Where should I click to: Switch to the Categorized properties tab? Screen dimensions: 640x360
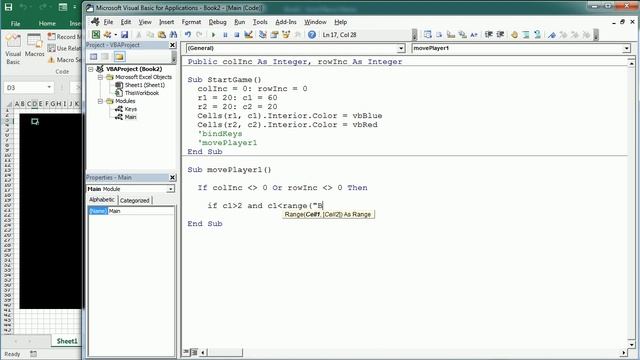(135, 200)
